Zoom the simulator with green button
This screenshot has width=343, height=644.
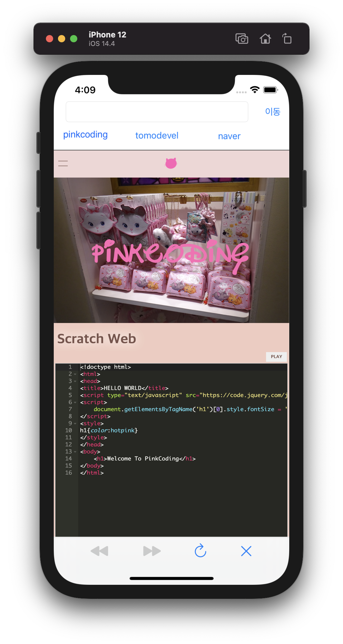[x=74, y=39]
